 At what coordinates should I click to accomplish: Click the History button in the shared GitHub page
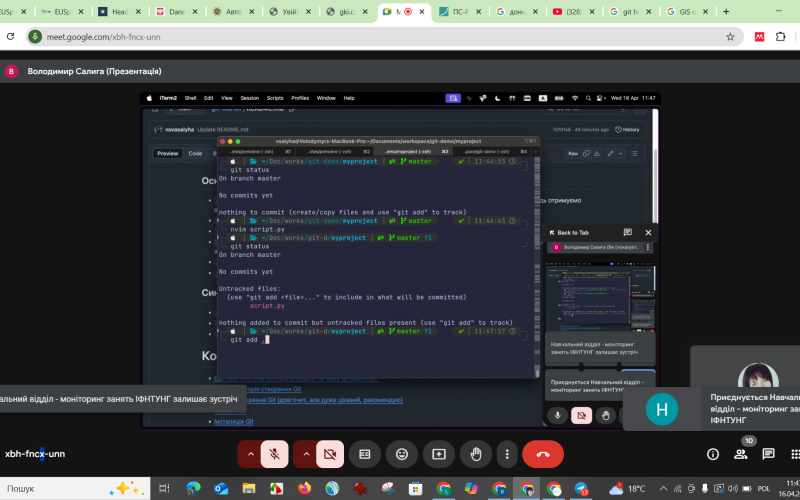(x=627, y=130)
